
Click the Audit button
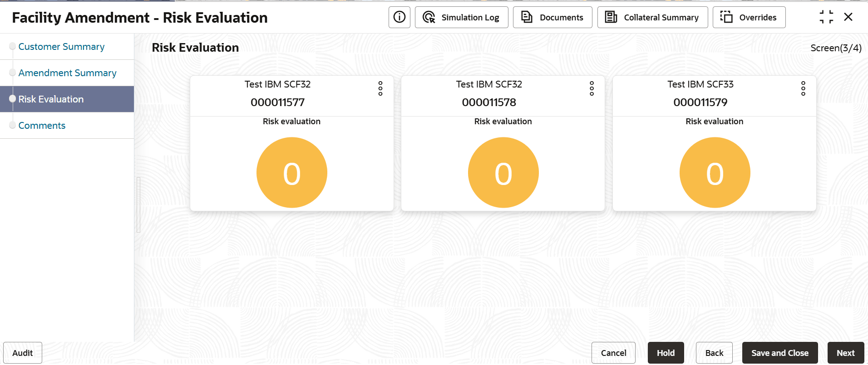[x=23, y=353]
